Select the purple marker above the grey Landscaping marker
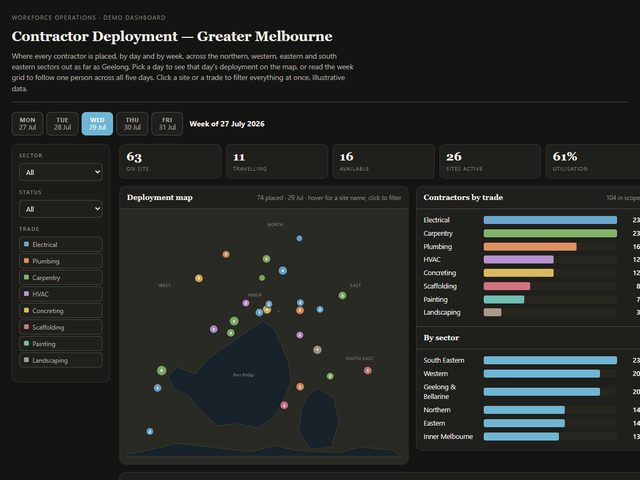The image size is (640, 480). tap(300, 335)
